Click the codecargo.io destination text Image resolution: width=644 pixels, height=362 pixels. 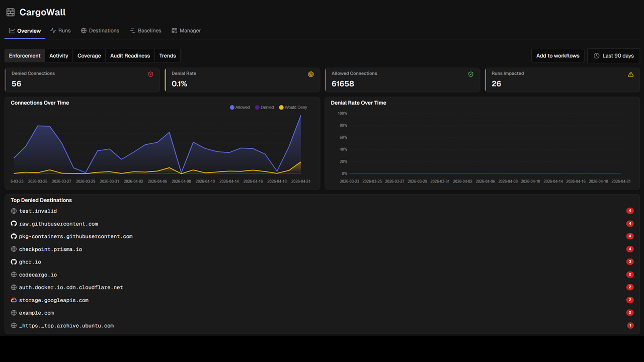(38, 275)
